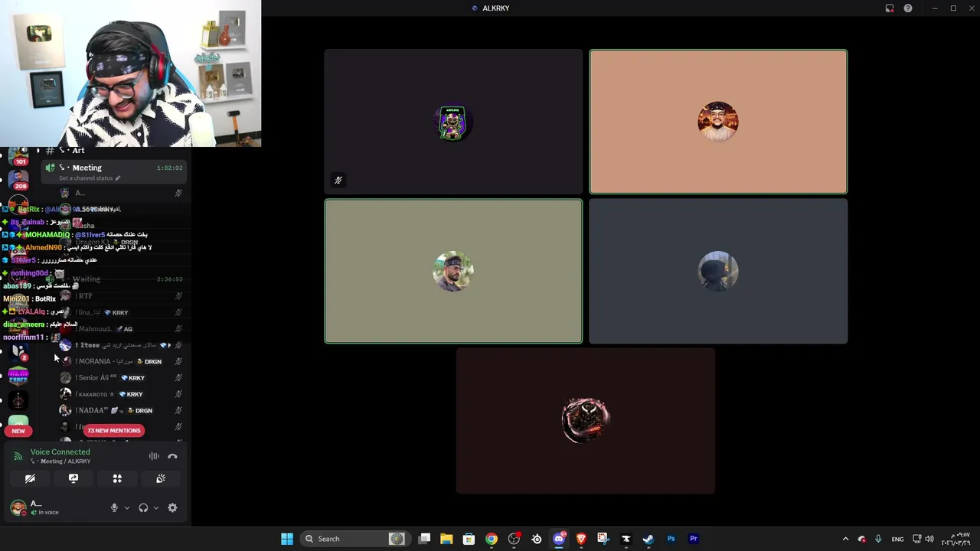Image resolution: width=980 pixels, height=551 pixels.
Task: Disconnect from the voice channel
Action: click(172, 456)
